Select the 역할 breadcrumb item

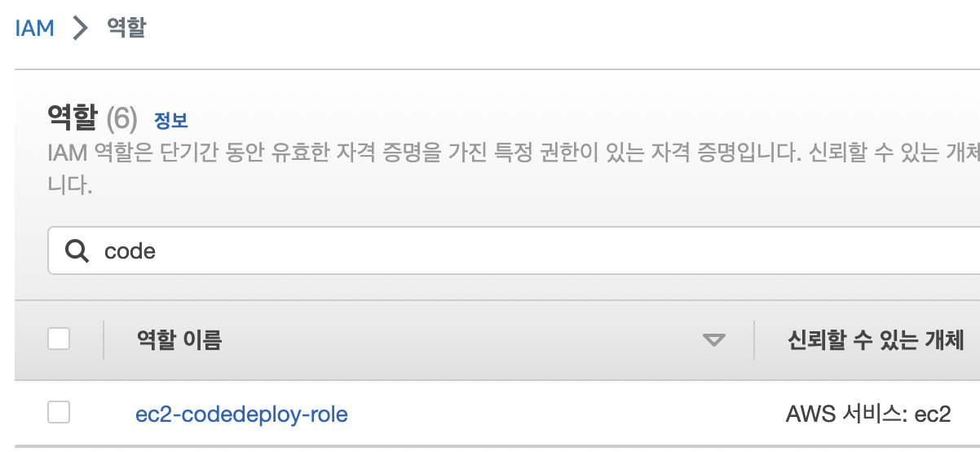point(126,28)
